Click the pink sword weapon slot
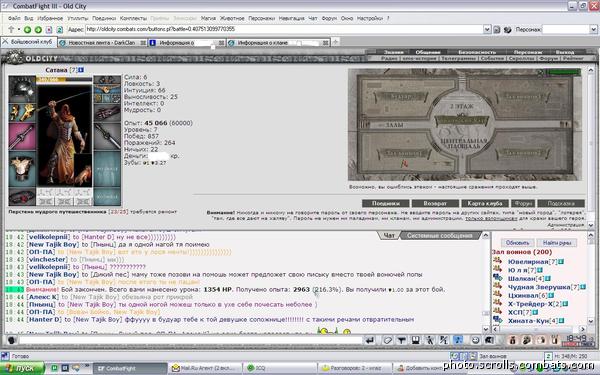Screen dimensions: 600x375 pyautogui.click(x=22, y=136)
